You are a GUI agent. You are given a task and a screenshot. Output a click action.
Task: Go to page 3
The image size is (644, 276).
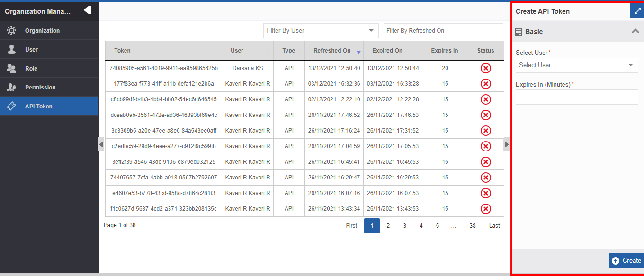404,226
